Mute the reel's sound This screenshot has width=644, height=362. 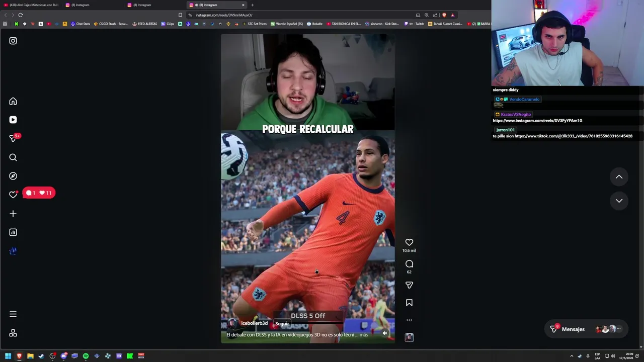tap(385, 333)
